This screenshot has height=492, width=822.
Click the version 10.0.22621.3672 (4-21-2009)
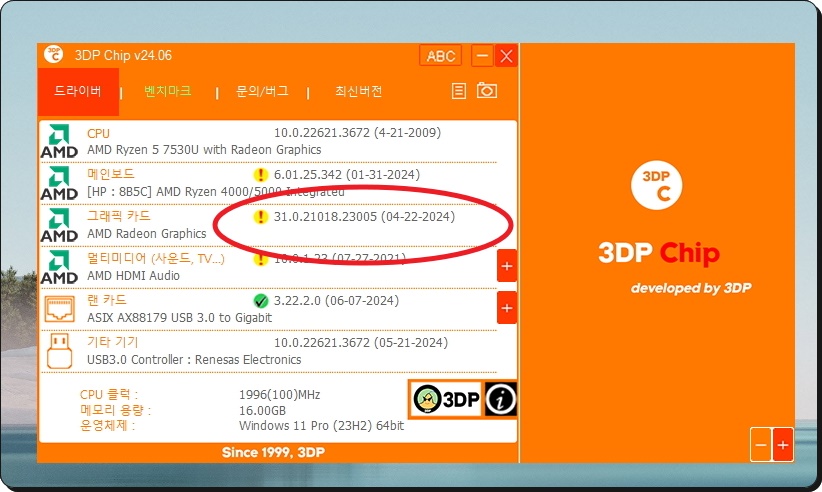click(x=358, y=133)
